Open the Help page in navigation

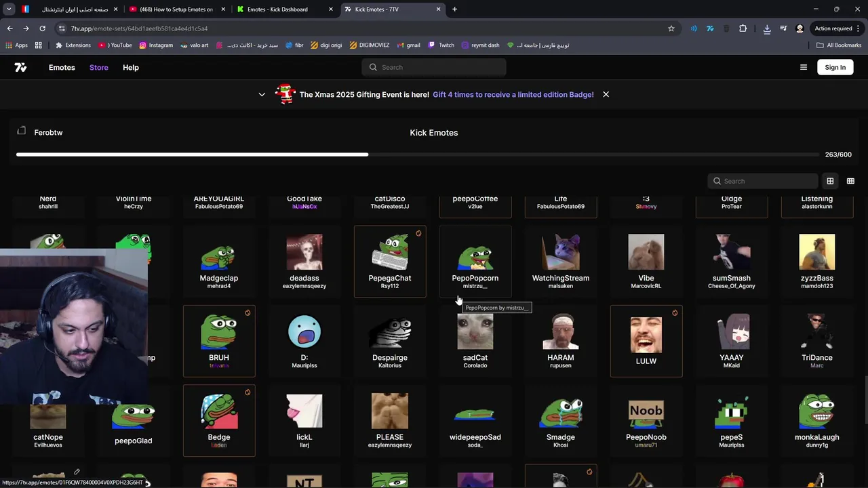click(131, 67)
